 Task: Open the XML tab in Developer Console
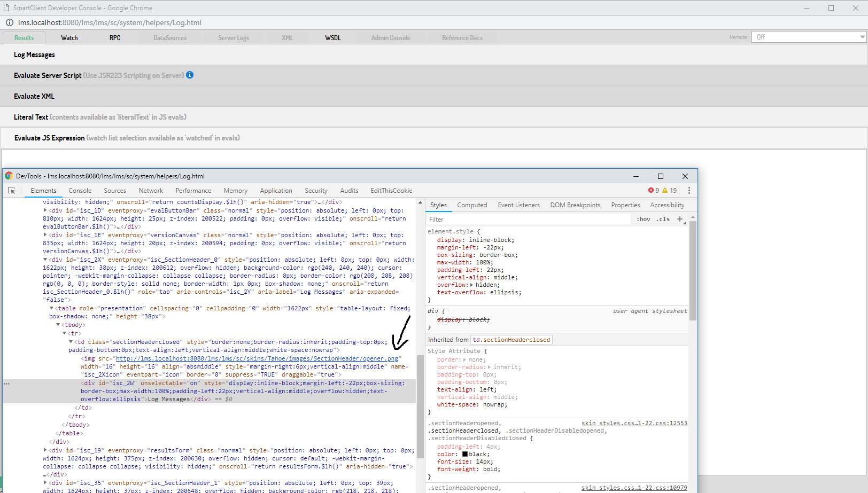288,38
